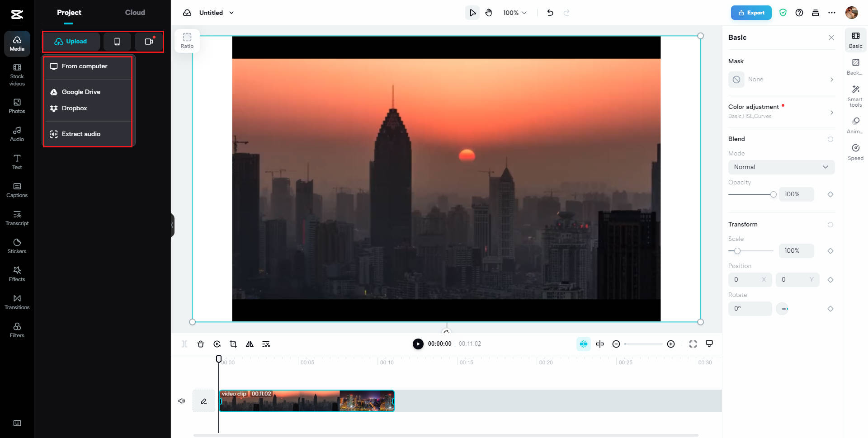Select the pointer select tool
868x438 pixels.
(x=472, y=13)
